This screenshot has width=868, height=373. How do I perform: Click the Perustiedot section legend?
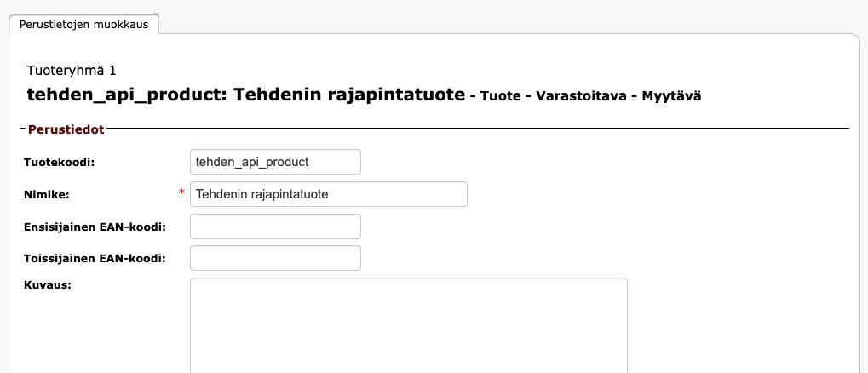pyautogui.click(x=66, y=129)
